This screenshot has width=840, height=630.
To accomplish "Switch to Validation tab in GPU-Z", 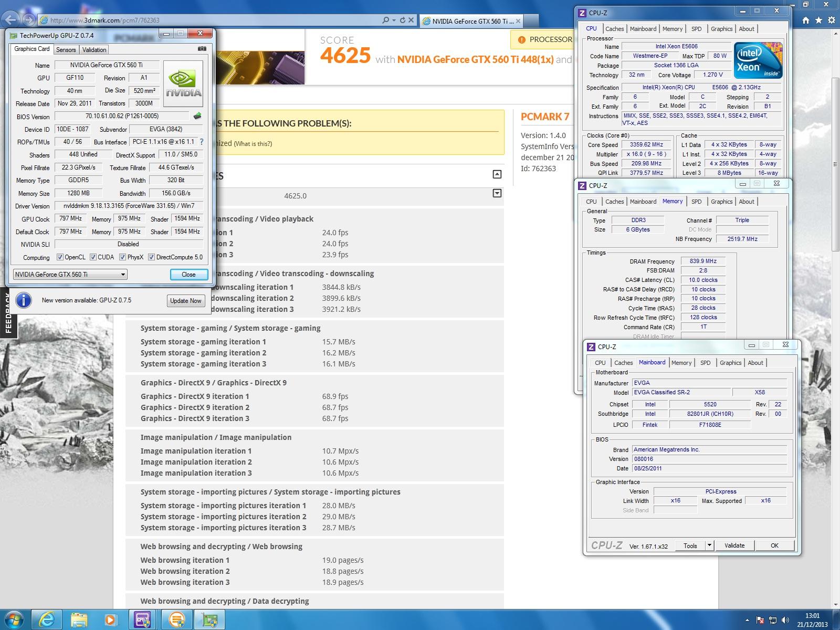I will pos(94,49).
